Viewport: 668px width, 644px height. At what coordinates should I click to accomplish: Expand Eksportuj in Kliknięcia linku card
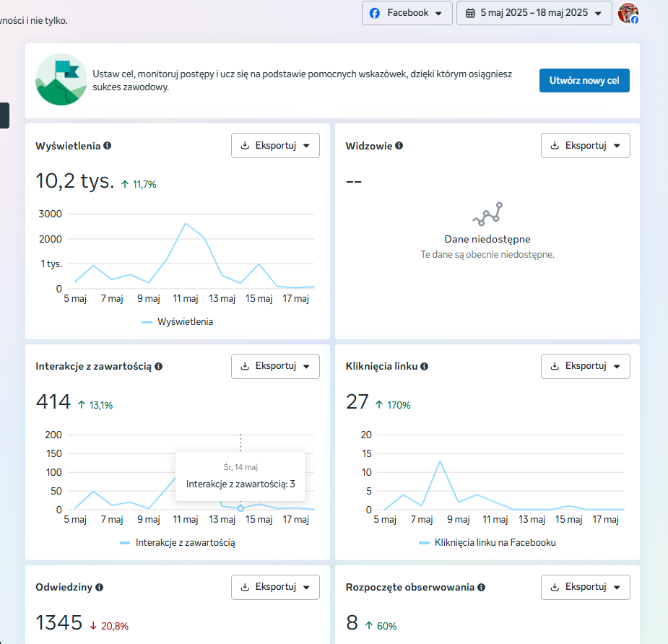pos(585,366)
